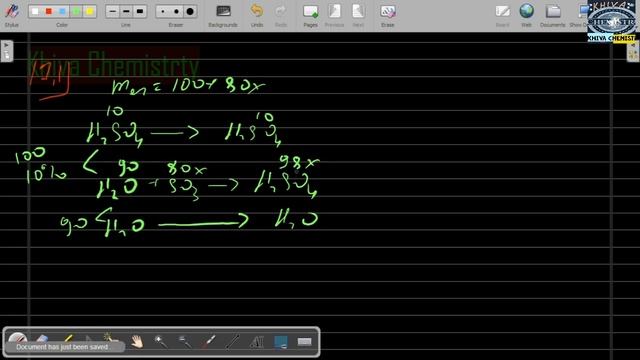Go to the Previous page

click(334, 15)
